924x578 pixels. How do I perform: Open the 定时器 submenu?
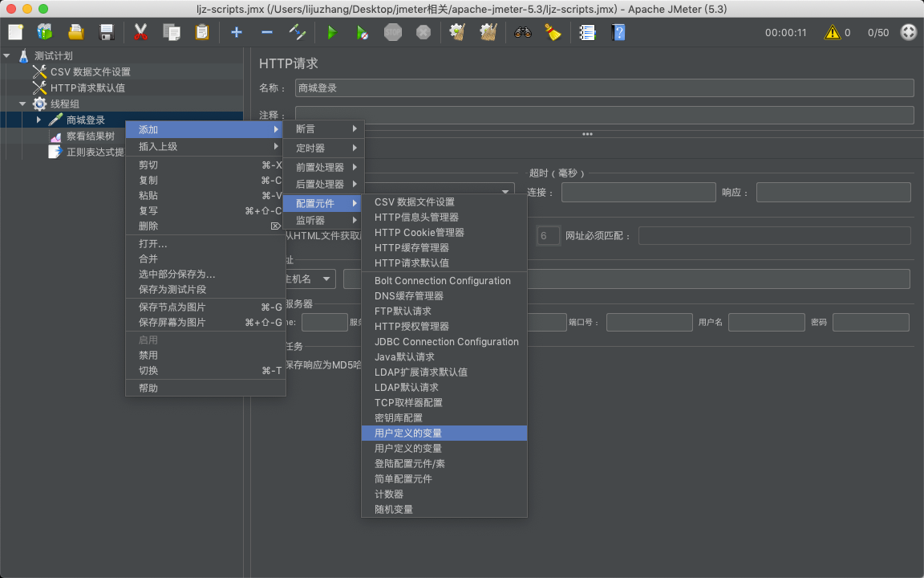click(x=323, y=148)
